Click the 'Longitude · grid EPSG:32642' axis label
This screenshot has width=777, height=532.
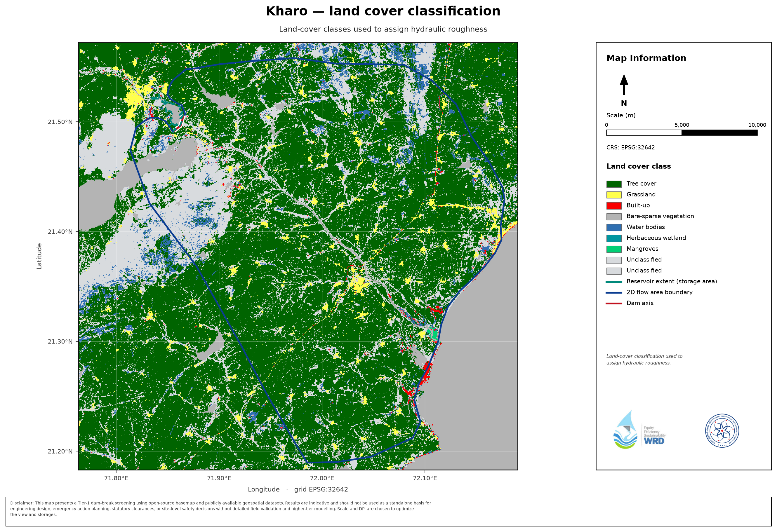298,490
